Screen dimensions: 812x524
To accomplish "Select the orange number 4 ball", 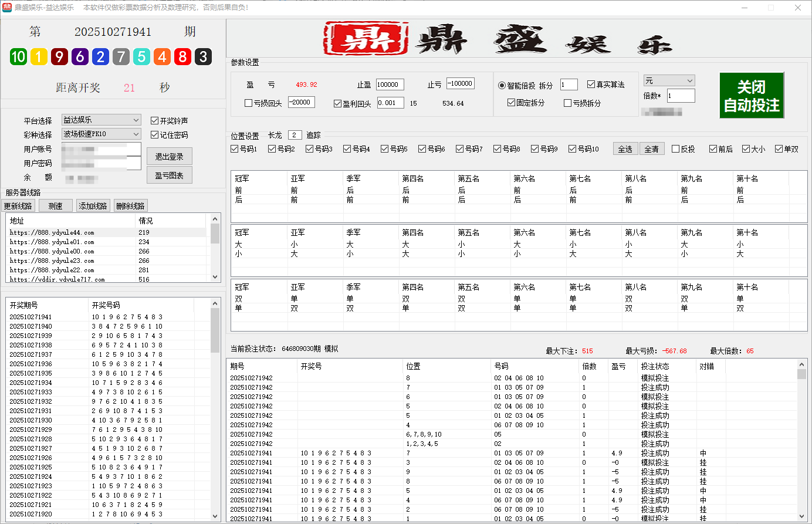I will coord(162,57).
